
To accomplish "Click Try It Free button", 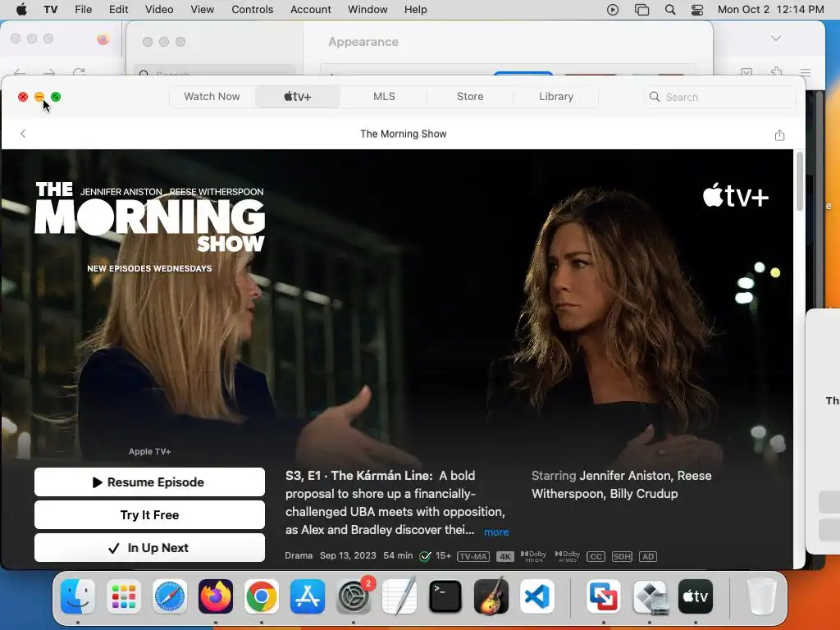I will pos(149,515).
